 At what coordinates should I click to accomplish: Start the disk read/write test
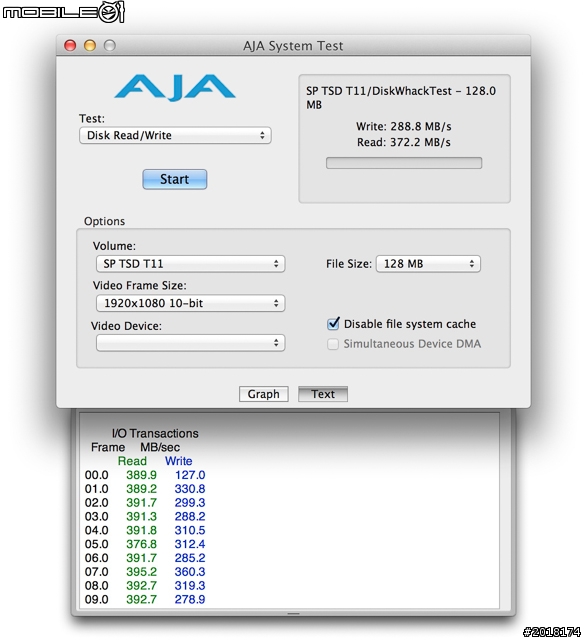(x=175, y=179)
